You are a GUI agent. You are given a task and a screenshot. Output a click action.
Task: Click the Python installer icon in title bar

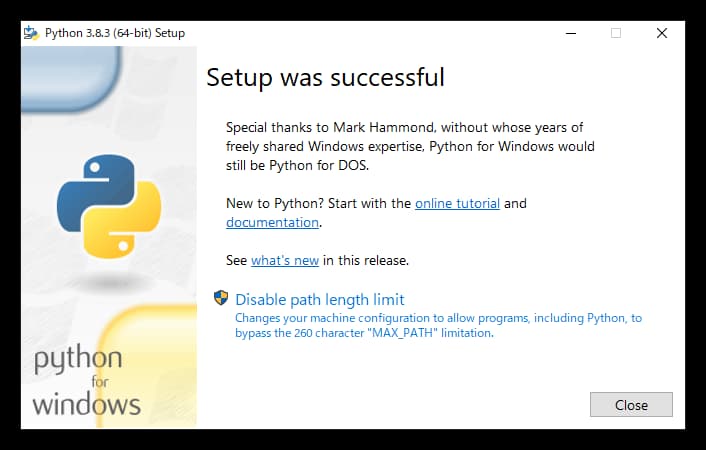[31, 33]
